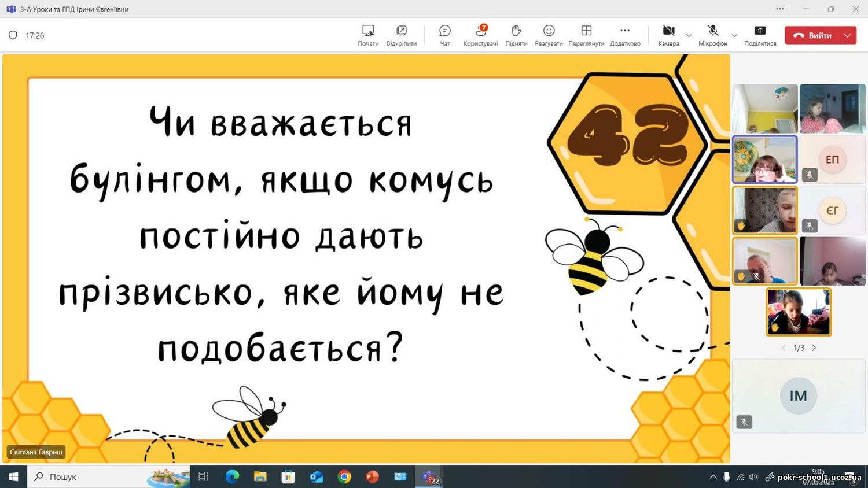Go to next participants page arrow
This screenshot has height=488, width=868.
[x=814, y=348]
